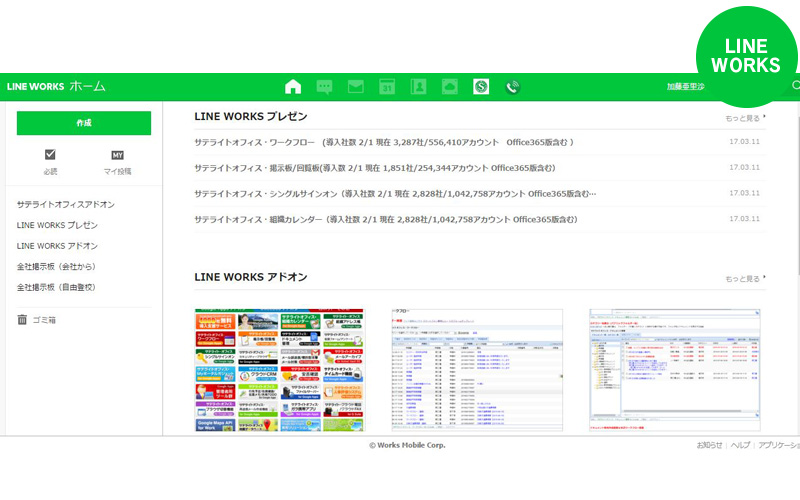Open the workflow list screenshot thumbnail
Image resolution: width=800 pixels, height=500 pixels.
coord(477,370)
